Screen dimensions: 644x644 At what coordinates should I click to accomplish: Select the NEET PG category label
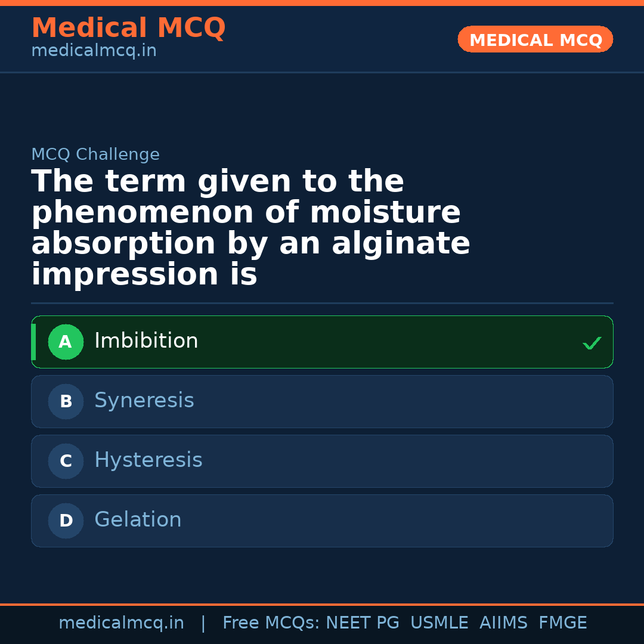pyautogui.click(x=362, y=622)
